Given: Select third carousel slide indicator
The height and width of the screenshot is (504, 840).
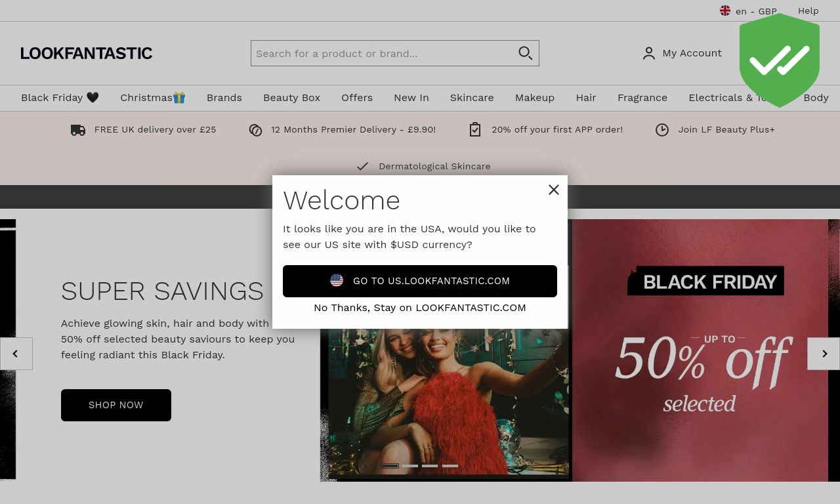Looking at the screenshot, I should (430, 466).
